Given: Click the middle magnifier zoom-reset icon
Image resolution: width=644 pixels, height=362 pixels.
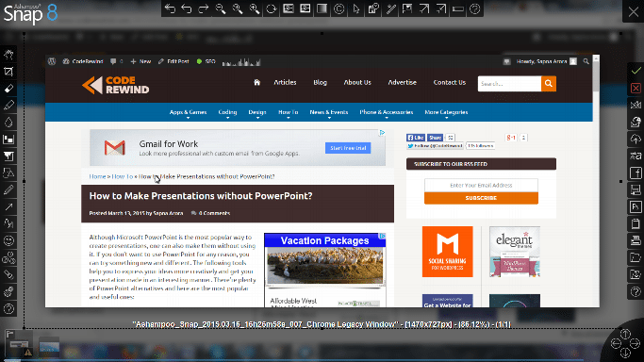Looking at the screenshot, I should pos(238,8).
